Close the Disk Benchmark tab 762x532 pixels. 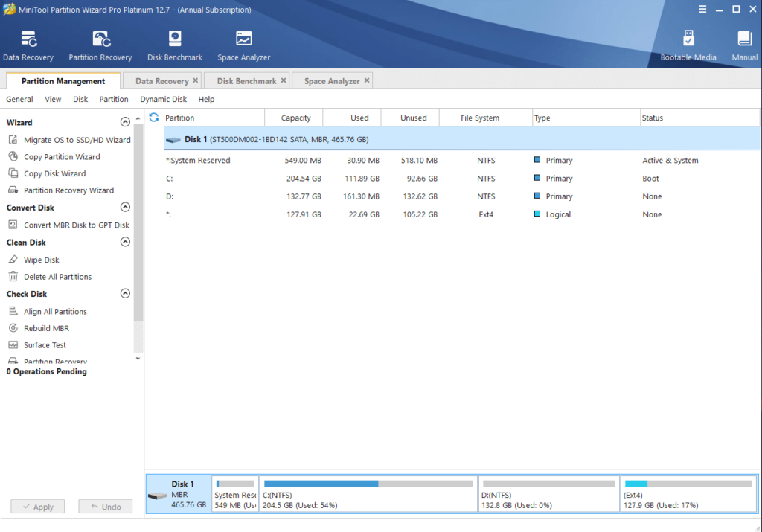click(x=284, y=80)
